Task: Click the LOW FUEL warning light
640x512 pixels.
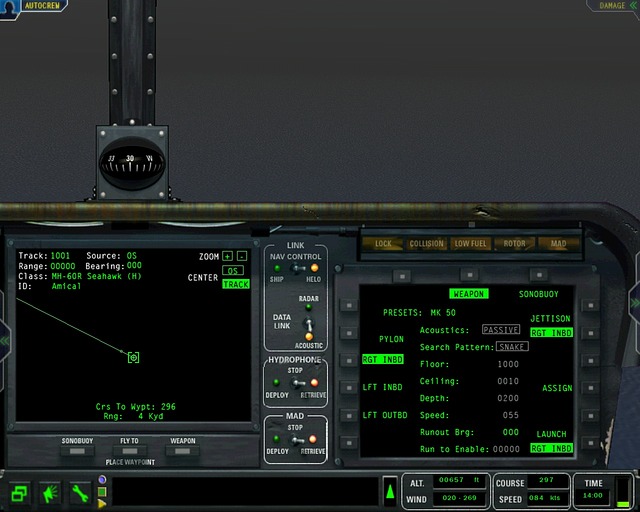Action: [470, 244]
